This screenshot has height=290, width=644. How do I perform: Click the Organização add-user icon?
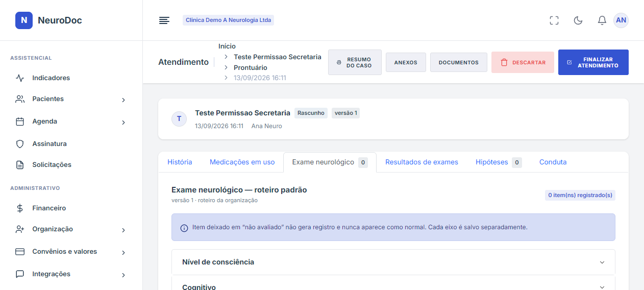click(20, 229)
